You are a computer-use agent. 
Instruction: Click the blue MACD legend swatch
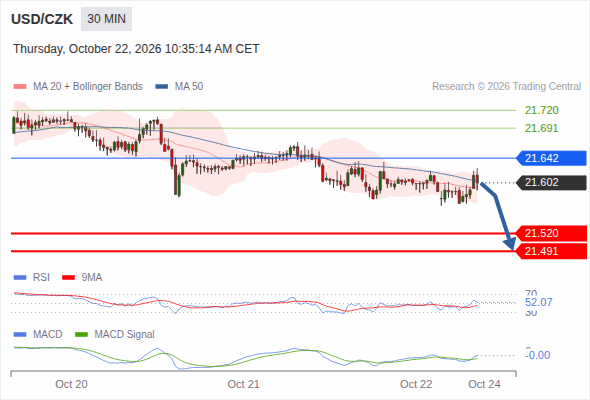tap(20, 335)
